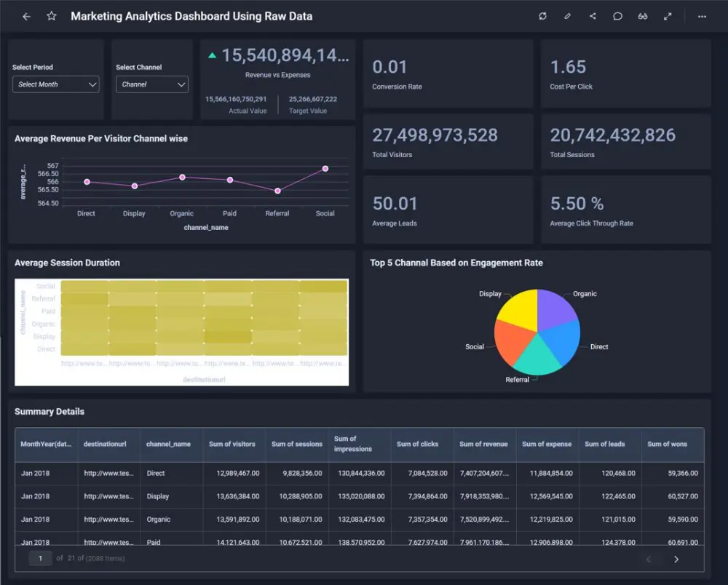
Task: Click the Sum of expense column header
Action: click(548, 444)
